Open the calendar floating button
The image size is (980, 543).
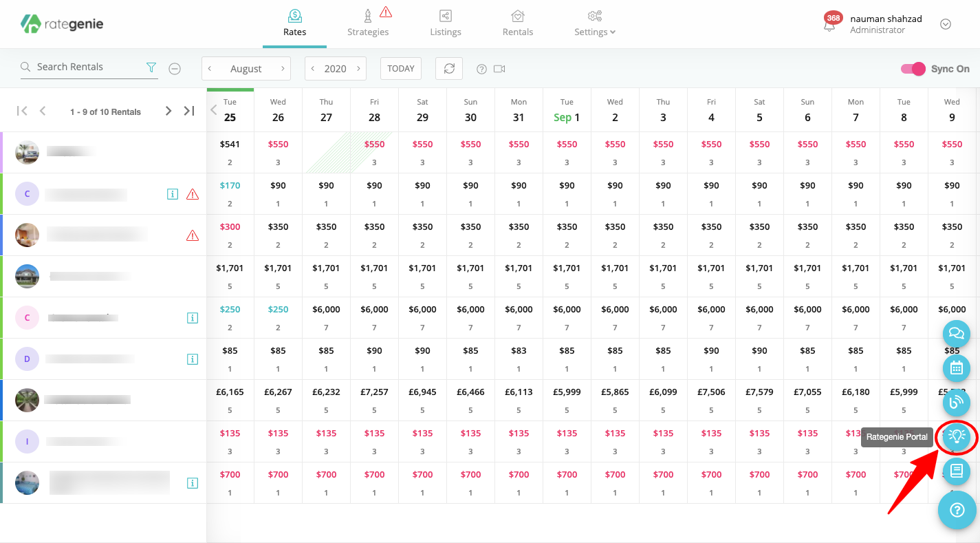point(956,368)
